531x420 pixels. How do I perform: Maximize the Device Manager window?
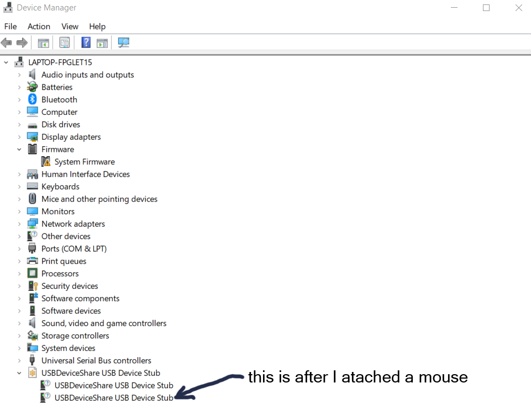point(486,7)
